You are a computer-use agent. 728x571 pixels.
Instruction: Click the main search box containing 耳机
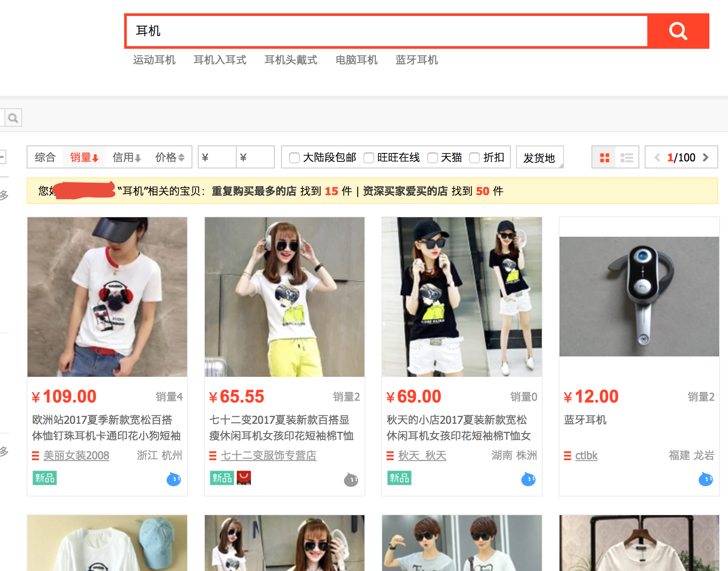pos(387,31)
